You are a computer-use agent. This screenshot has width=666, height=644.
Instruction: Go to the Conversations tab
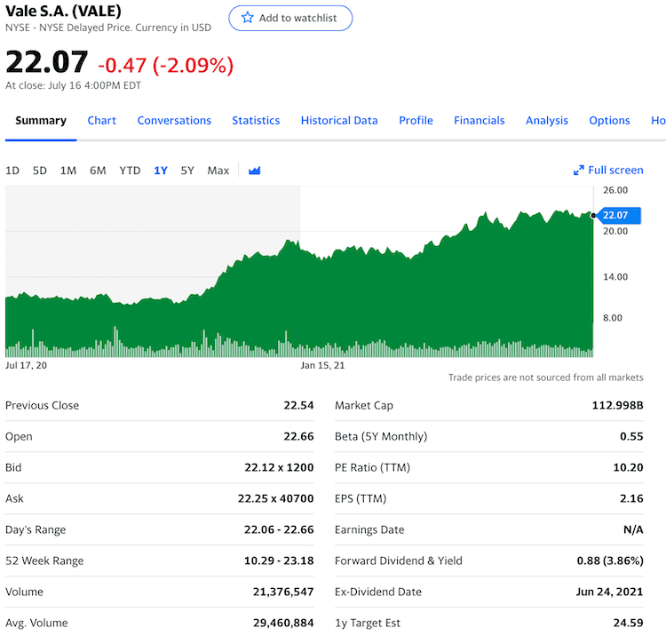[x=174, y=121]
